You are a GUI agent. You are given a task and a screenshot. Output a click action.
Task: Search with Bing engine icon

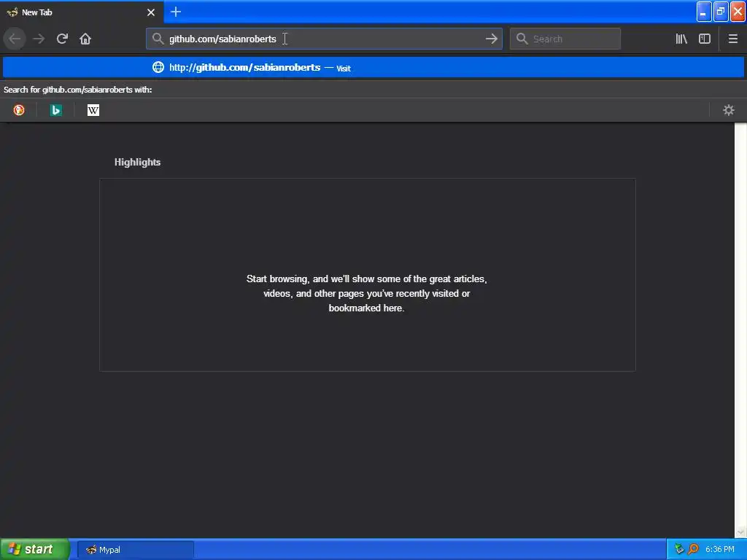[x=55, y=110]
